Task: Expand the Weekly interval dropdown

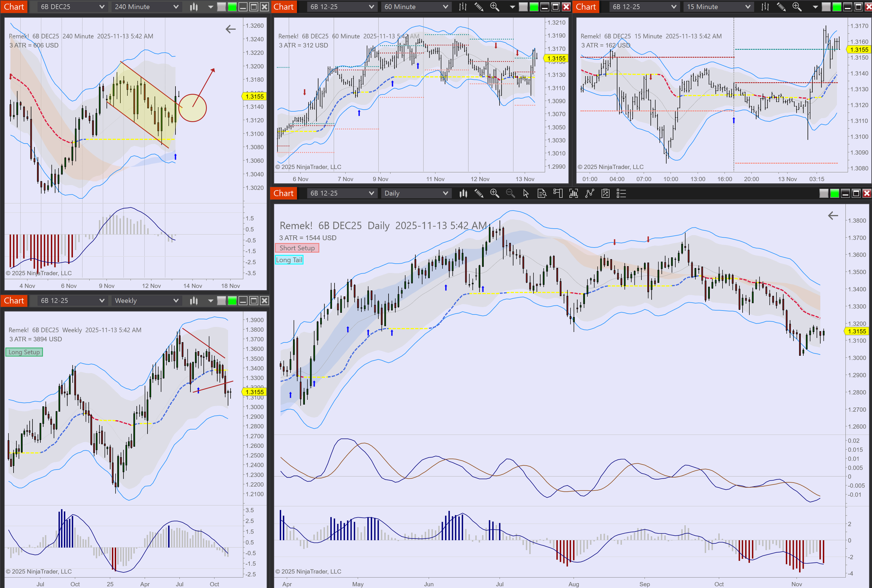Action: pos(145,300)
